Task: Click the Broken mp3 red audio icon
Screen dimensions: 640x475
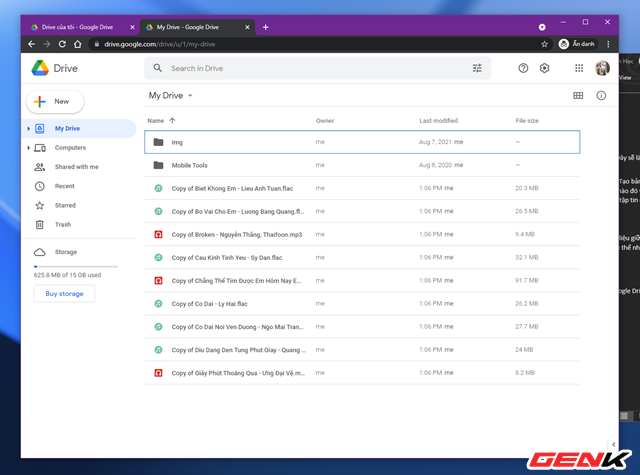Action: pyautogui.click(x=158, y=235)
